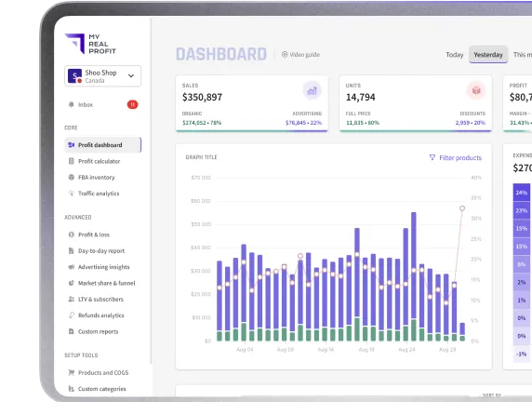Click the Custom reports icon
Image resolution: width=532 pixels, height=402 pixels.
72,331
